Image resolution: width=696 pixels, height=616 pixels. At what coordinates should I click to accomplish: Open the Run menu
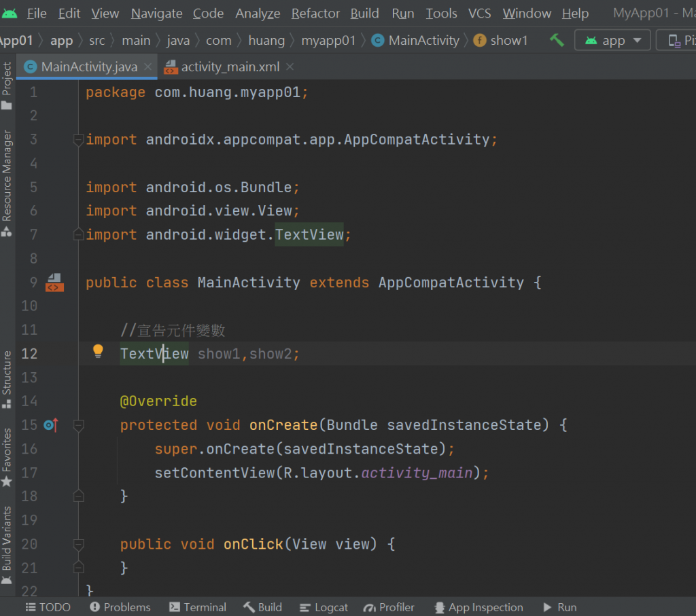pos(402,14)
